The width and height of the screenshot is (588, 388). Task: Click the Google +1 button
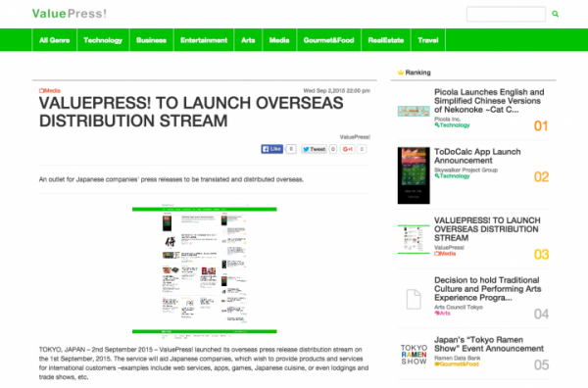[348, 149]
